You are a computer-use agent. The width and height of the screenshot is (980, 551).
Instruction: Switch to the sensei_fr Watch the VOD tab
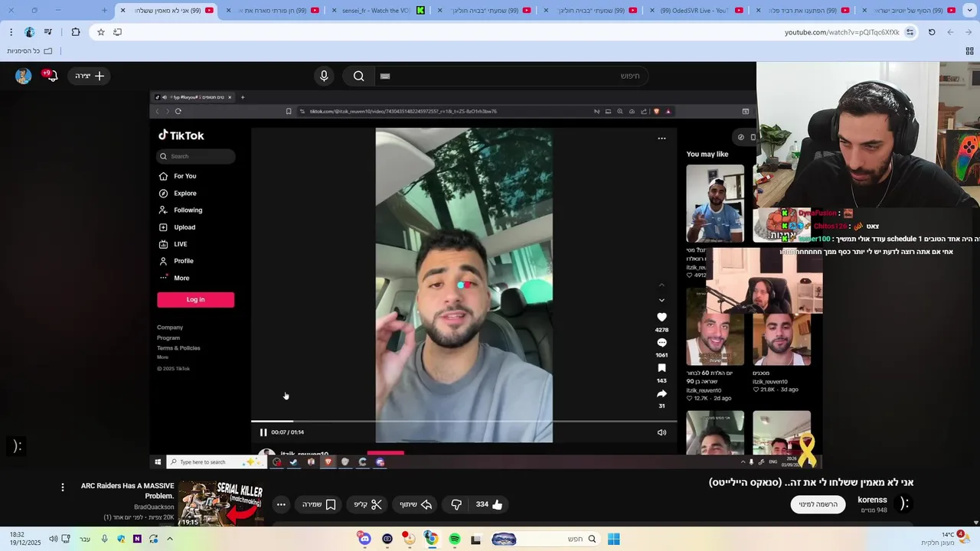click(x=379, y=11)
